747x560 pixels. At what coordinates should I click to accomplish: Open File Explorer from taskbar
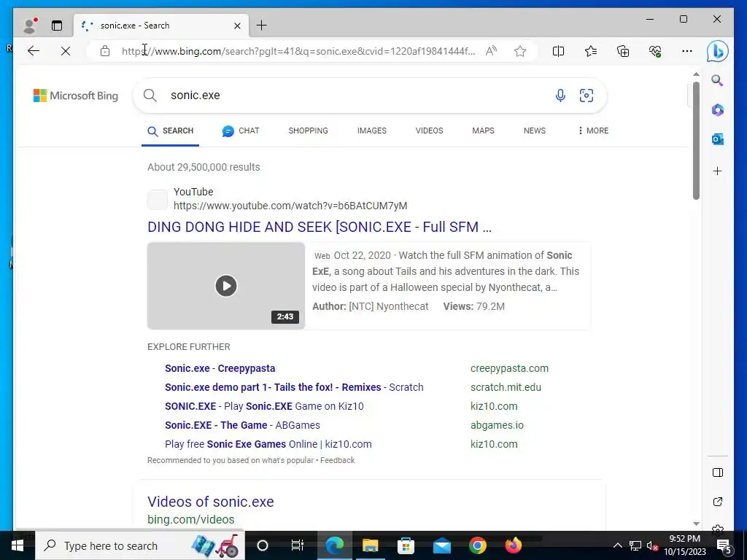coord(370,545)
